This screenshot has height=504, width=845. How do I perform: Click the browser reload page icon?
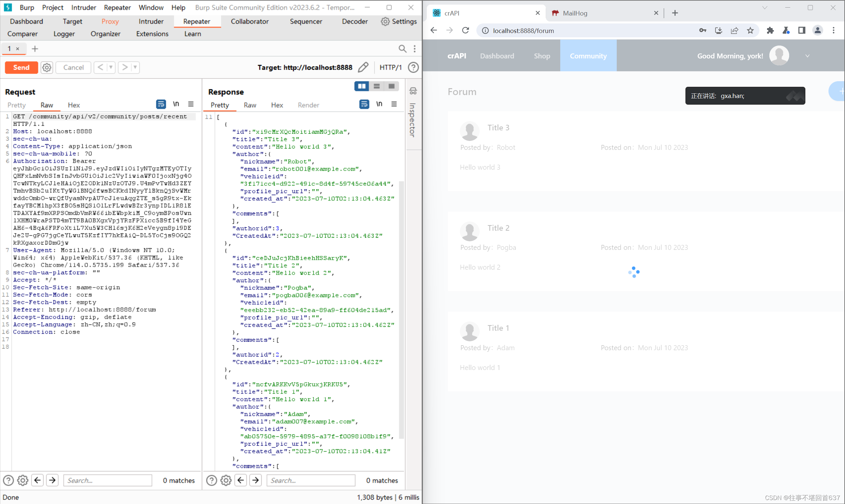coord(465,31)
